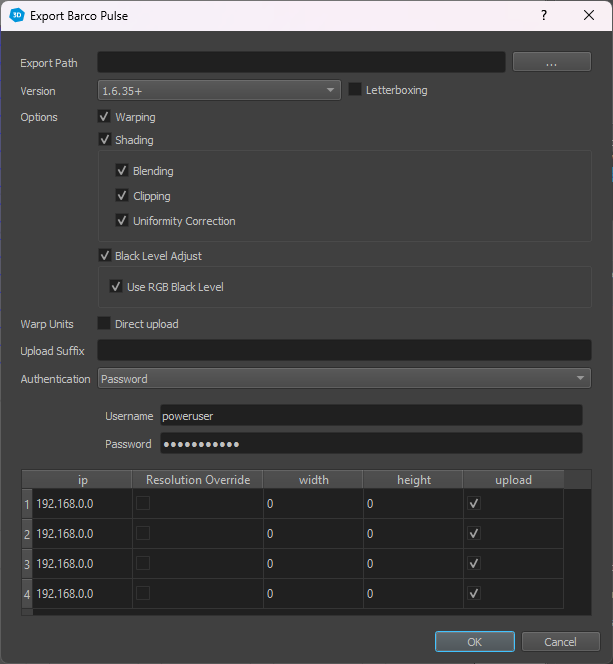Open the Authentication type dropdown
This screenshot has height=664, width=613.
click(344, 379)
